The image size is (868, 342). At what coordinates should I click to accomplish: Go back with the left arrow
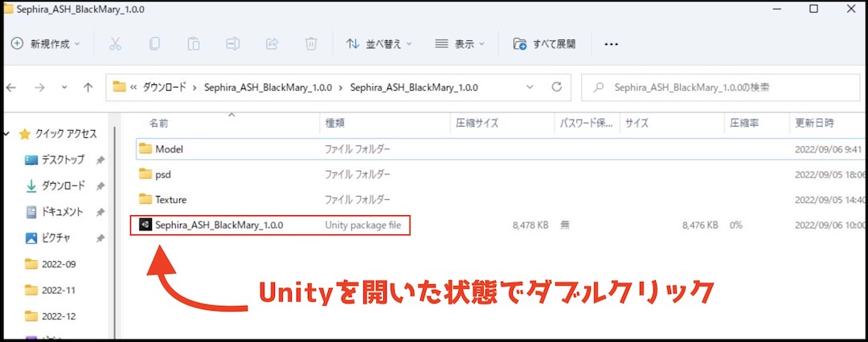(11, 87)
